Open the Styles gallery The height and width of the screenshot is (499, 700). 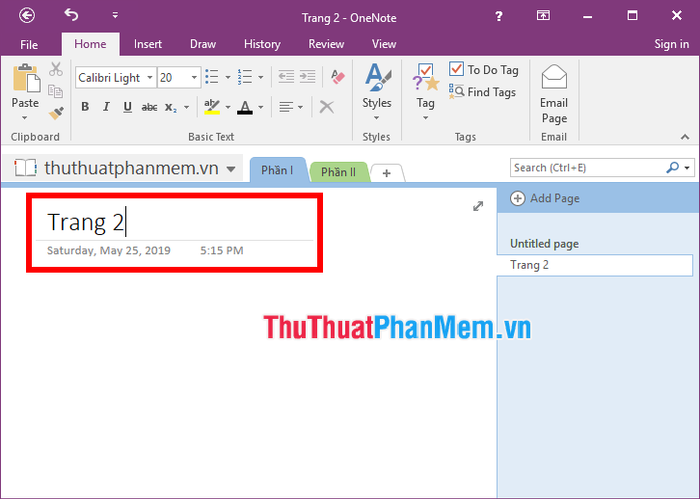(377, 91)
